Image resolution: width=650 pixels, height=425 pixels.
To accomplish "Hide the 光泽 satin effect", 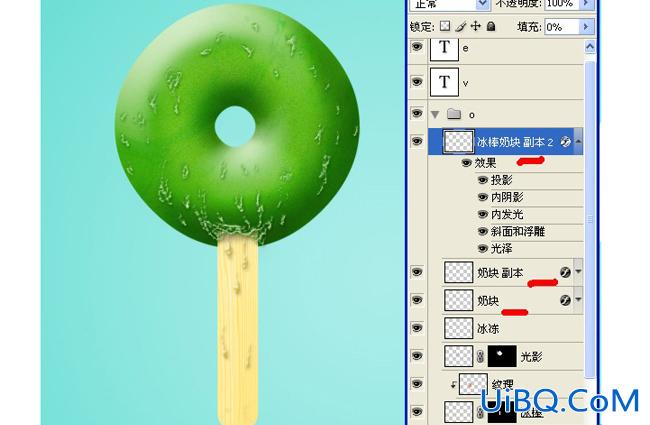I will tap(483, 249).
